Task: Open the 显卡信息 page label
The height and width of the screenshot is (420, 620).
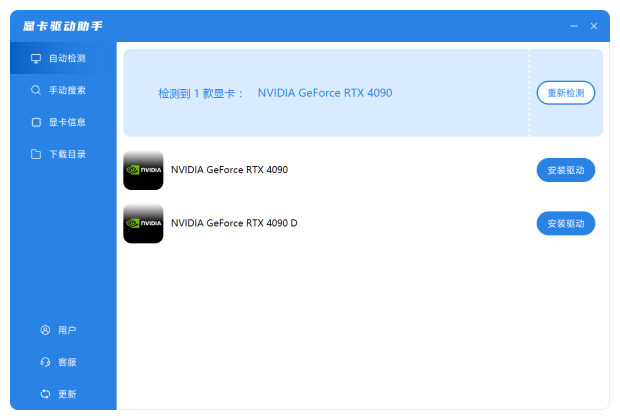Action: point(67,122)
